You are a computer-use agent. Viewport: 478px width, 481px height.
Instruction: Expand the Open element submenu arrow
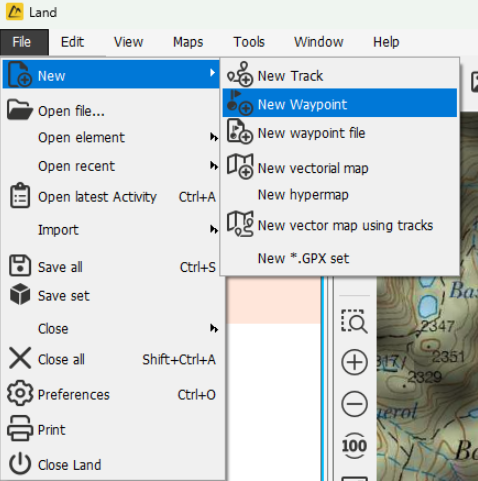coord(214,137)
